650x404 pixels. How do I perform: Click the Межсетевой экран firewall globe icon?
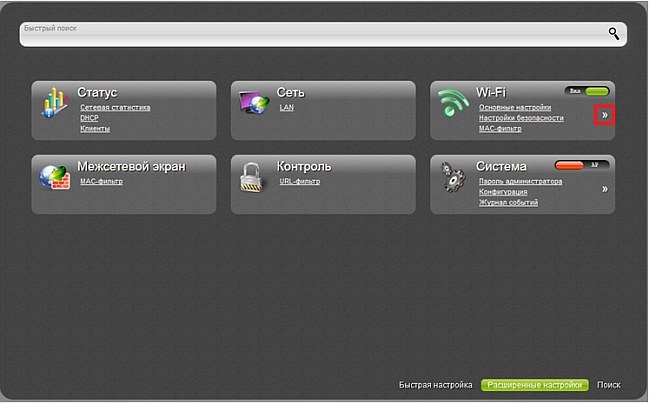(53, 177)
